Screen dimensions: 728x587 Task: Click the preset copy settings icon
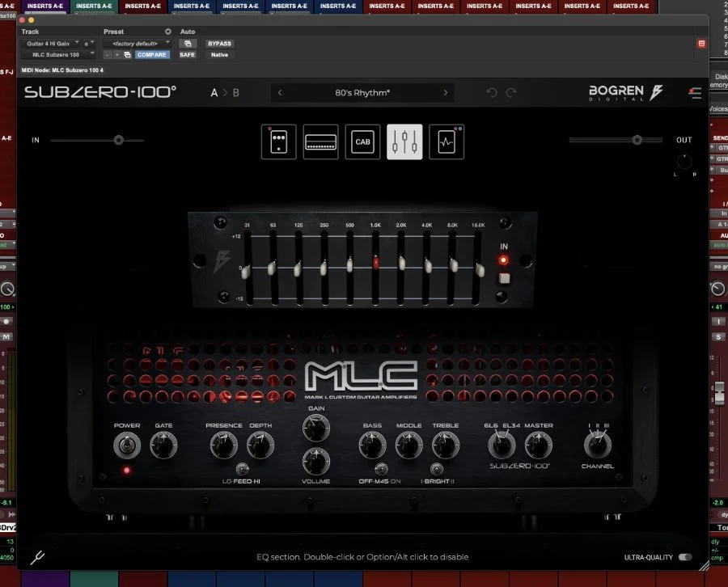(127, 55)
